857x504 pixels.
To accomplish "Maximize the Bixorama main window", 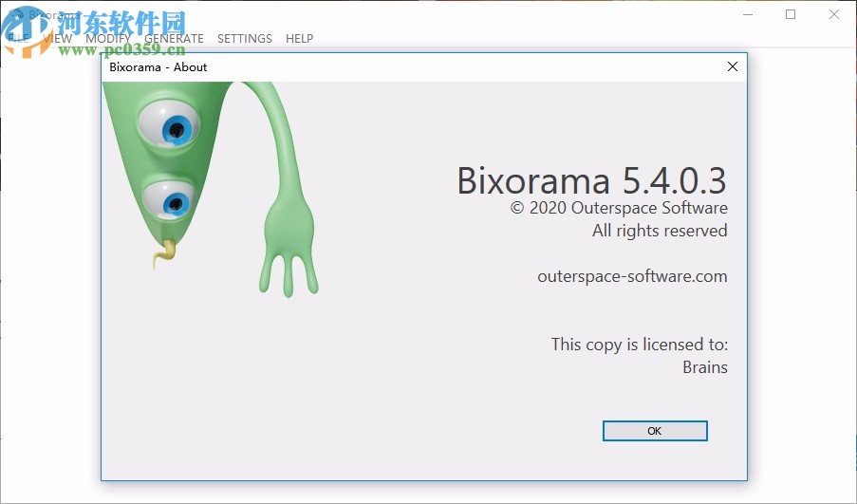I will [x=791, y=14].
